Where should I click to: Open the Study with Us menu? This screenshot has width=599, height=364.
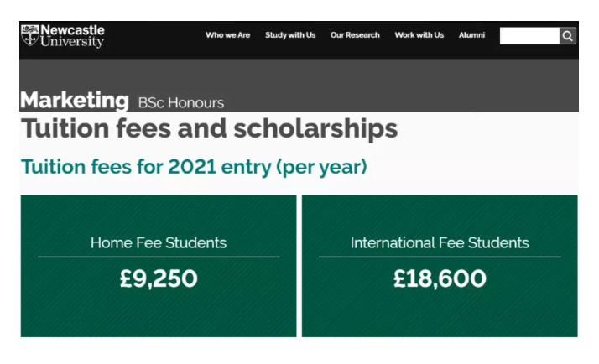pyautogui.click(x=290, y=35)
